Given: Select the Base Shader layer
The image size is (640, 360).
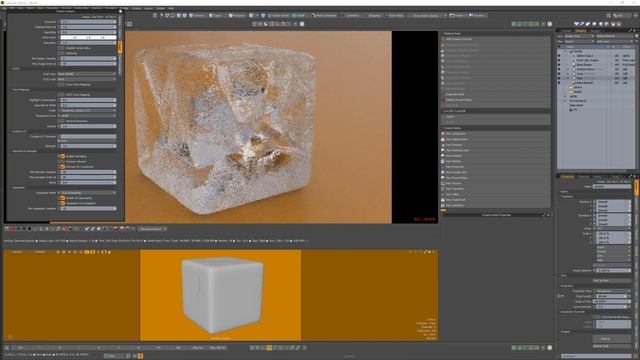Looking at the screenshot, I should (584, 64).
